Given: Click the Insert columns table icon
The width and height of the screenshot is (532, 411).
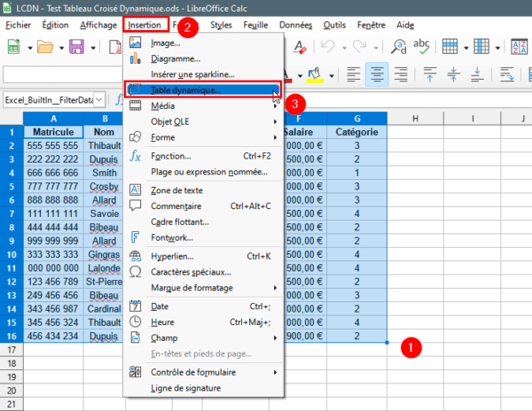Looking at the screenshot, I should [x=481, y=47].
